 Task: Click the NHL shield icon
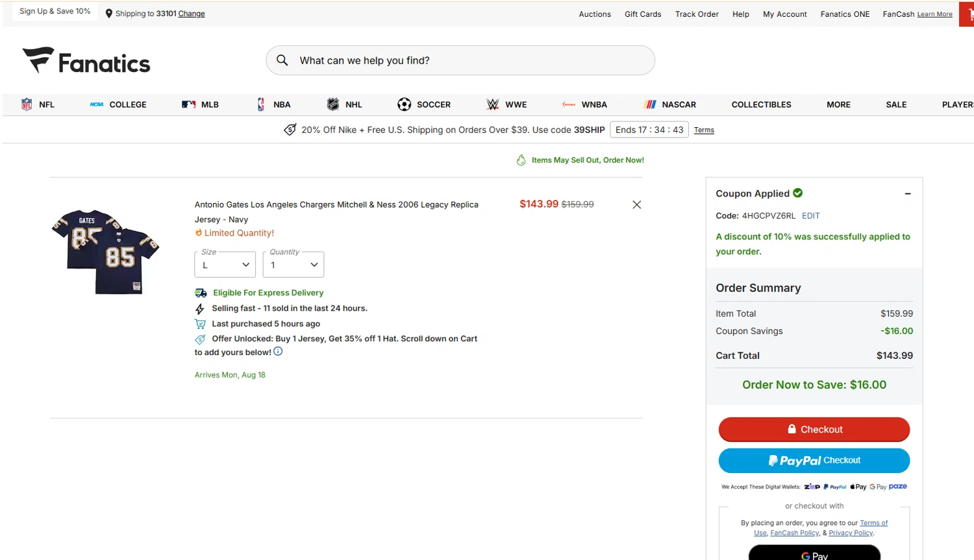(x=333, y=104)
